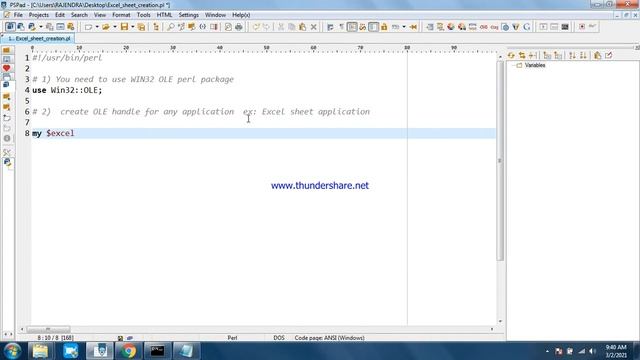Click on line 8 'my $excel' text
This screenshot has width=640, height=360.
(x=53, y=133)
